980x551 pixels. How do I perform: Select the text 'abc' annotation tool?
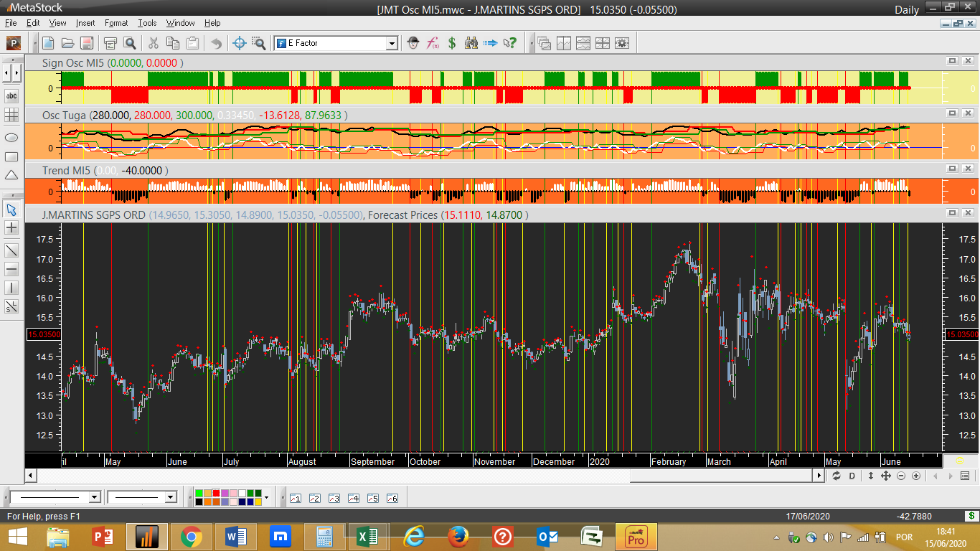(x=11, y=95)
